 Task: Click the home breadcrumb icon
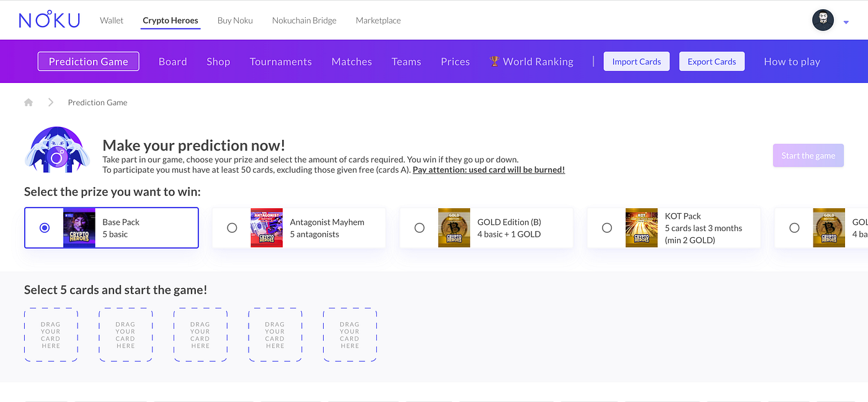(x=29, y=102)
